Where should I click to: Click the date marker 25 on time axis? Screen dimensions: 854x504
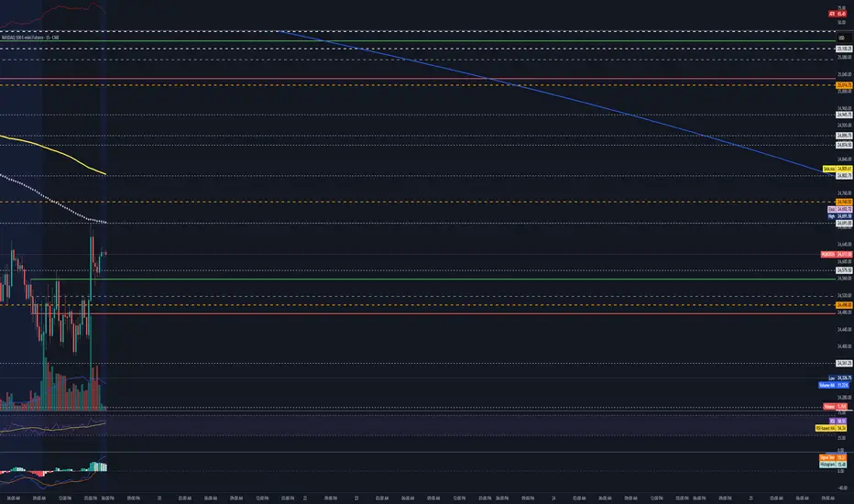[x=751, y=498]
